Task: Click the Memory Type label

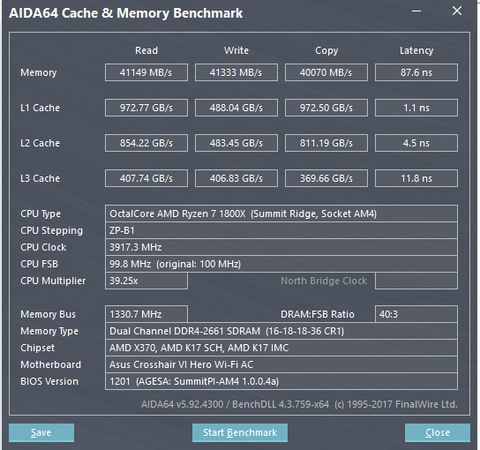Action: [49, 331]
